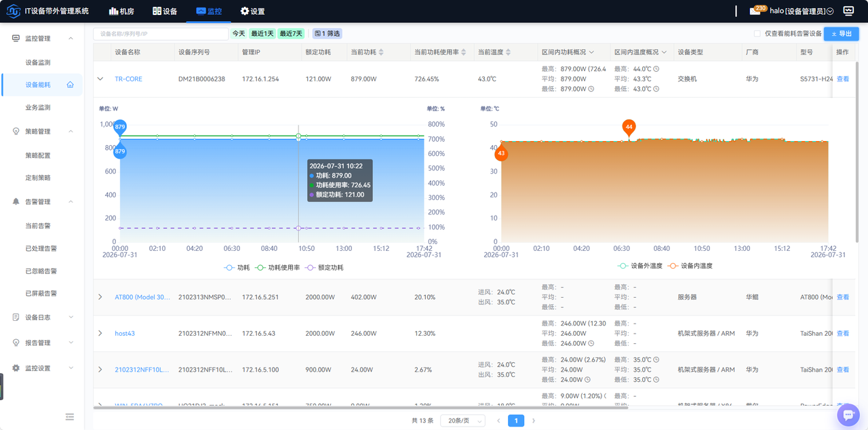Select the 今天 time range
Image resolution: width=868 pixels, height=430 pixels.
[x=239, y=33]
